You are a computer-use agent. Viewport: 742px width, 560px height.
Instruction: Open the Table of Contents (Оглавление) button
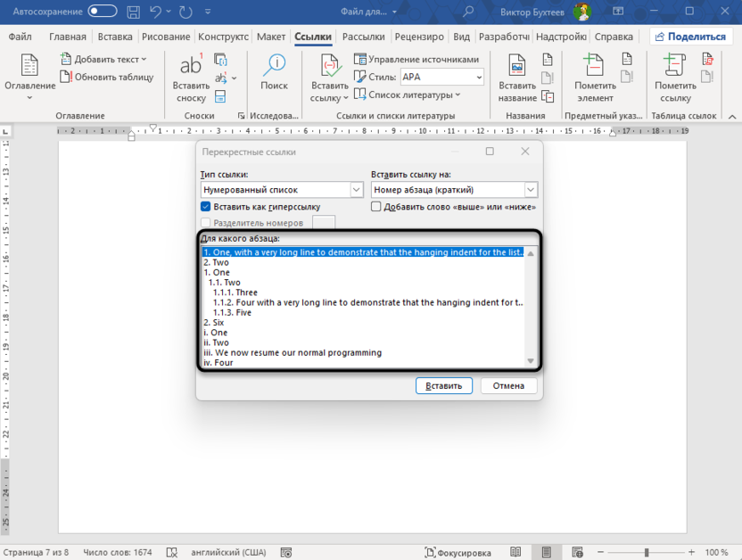click(29, 76)
